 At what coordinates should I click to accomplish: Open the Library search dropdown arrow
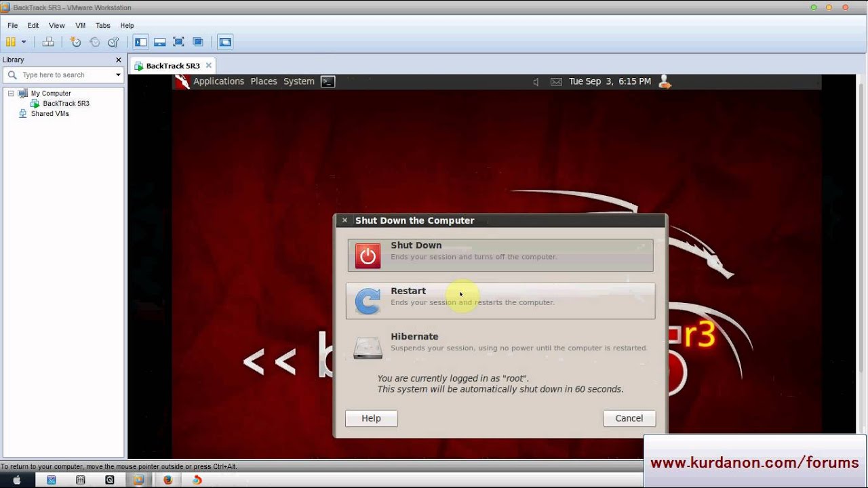(118, 75)
